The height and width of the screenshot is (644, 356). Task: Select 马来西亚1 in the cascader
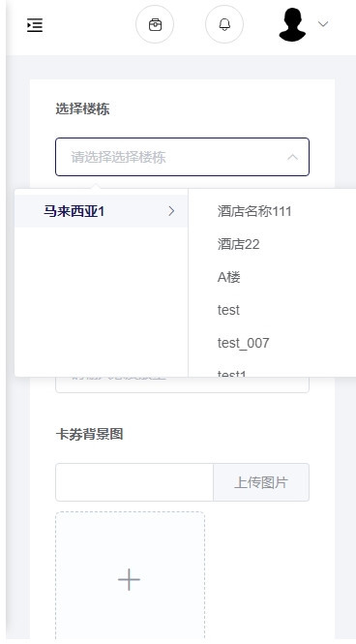coord(102,211)
